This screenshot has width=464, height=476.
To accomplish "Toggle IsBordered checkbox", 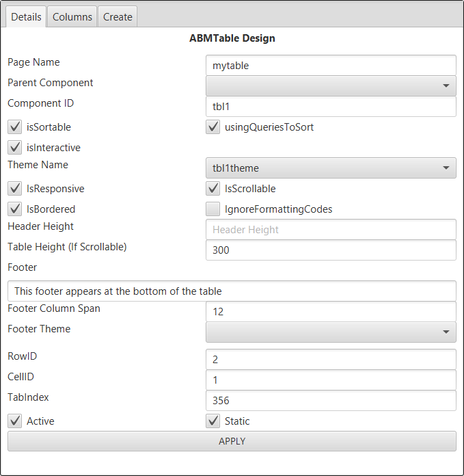I will [x=14, y=209].
